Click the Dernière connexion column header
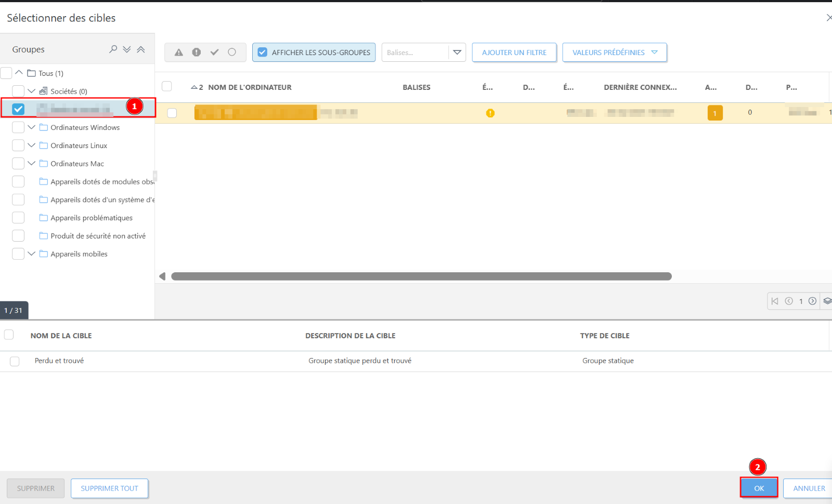This screenshot has height=504, width=832. pos(640,87)
